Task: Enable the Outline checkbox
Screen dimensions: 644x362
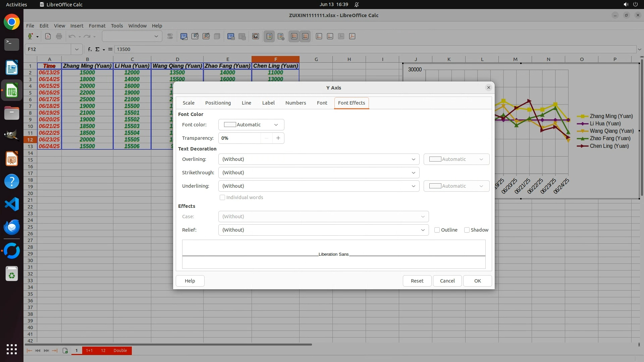Action: tap(437, 230)
